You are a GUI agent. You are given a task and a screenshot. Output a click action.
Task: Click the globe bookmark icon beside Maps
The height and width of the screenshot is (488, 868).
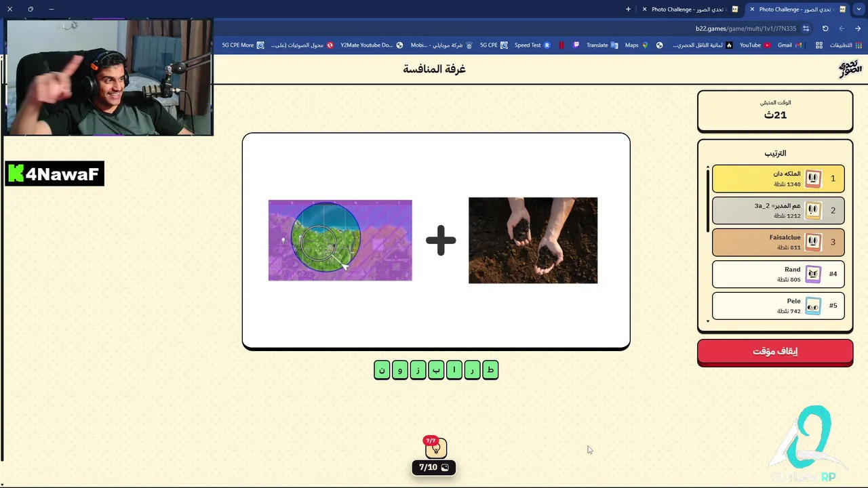coord(659,45)
